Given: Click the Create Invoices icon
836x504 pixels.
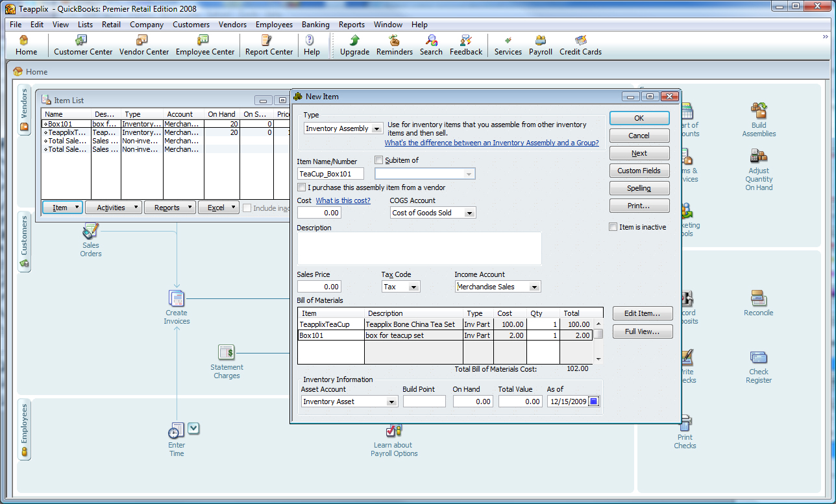Looking at the screenshot, I should 177,307.
